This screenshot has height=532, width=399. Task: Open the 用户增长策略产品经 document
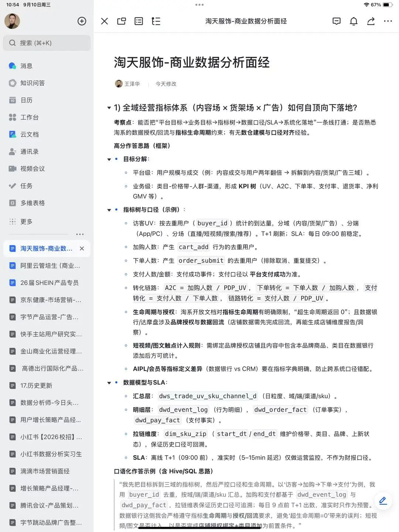coord(47,420)
